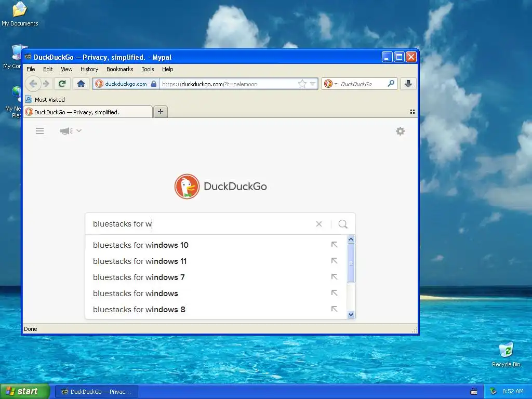The width and height of the screenshot is (532, 399).
Task: Click the tray network safety icon
Action: 493,392
